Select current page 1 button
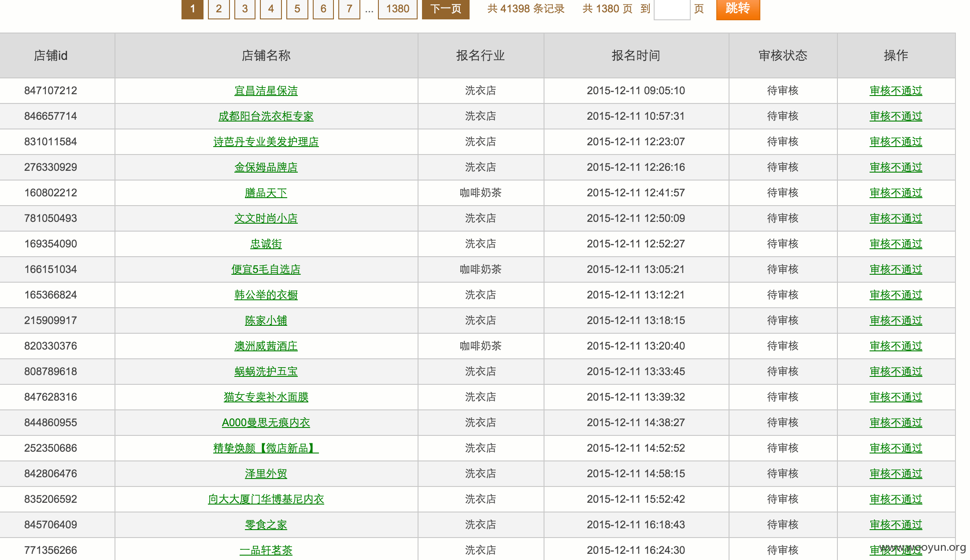This screenshot has width=970, height=560. 193,9
